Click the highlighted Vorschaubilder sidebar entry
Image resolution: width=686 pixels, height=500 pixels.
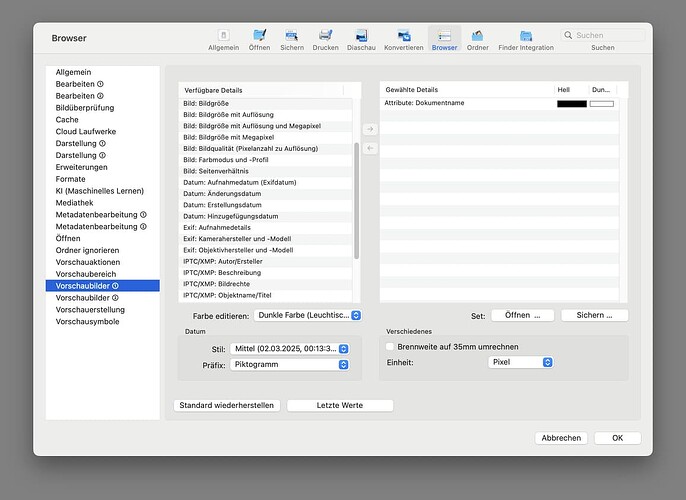click(x=103, y=286)
